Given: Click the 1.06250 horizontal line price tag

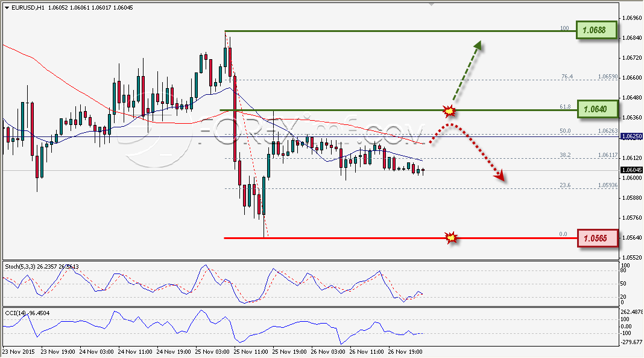Looking at the screenshot, I should [631, 136].
